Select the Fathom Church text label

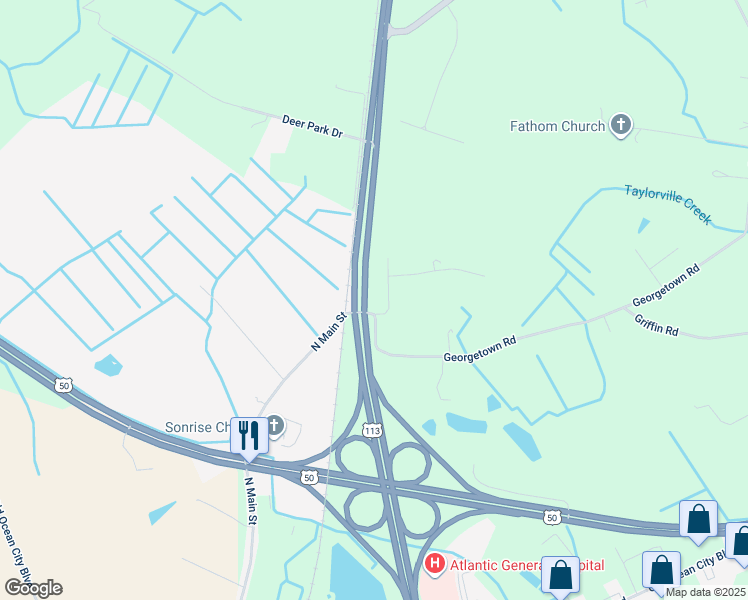coord(557,126)
